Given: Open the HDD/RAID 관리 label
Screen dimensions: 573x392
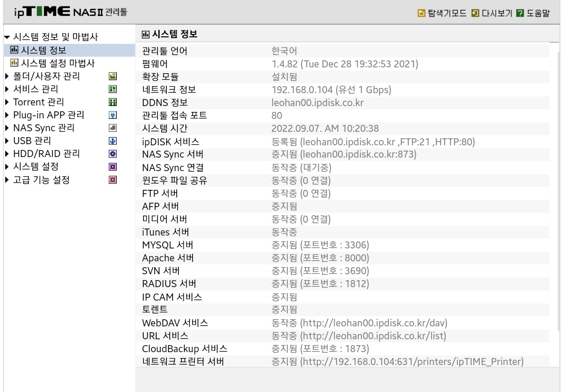Looking at the screenshot, I should (x=46, y=154).
